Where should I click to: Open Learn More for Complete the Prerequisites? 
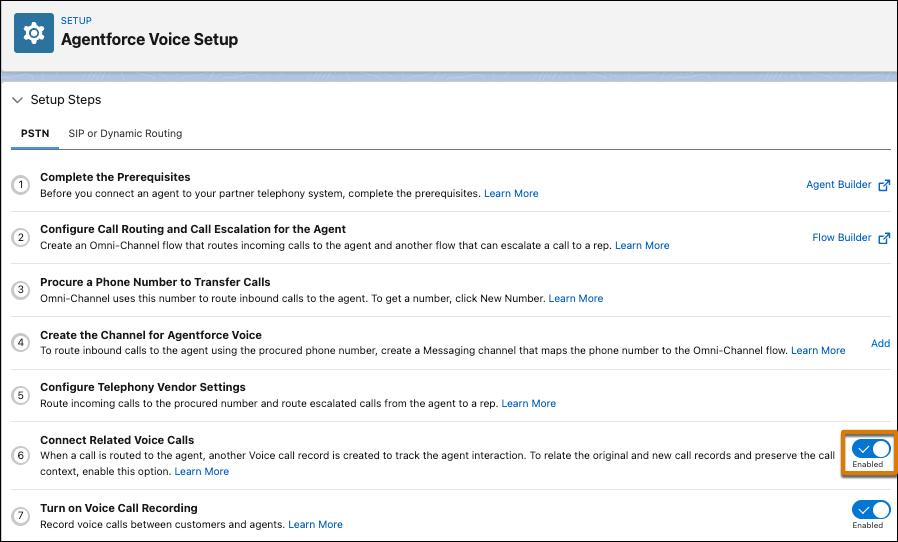pos(511,194)
